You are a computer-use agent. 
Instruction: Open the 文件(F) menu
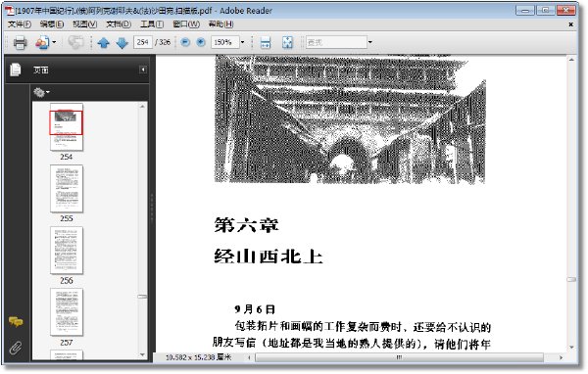[20, 24]
